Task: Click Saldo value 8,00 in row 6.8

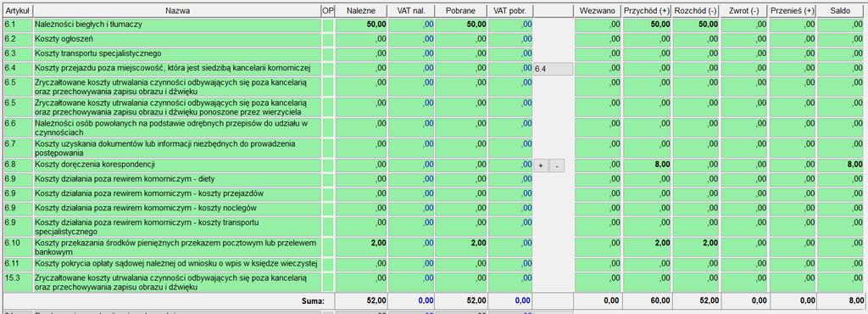Action: pyautogui.click(x=840, y=165)
